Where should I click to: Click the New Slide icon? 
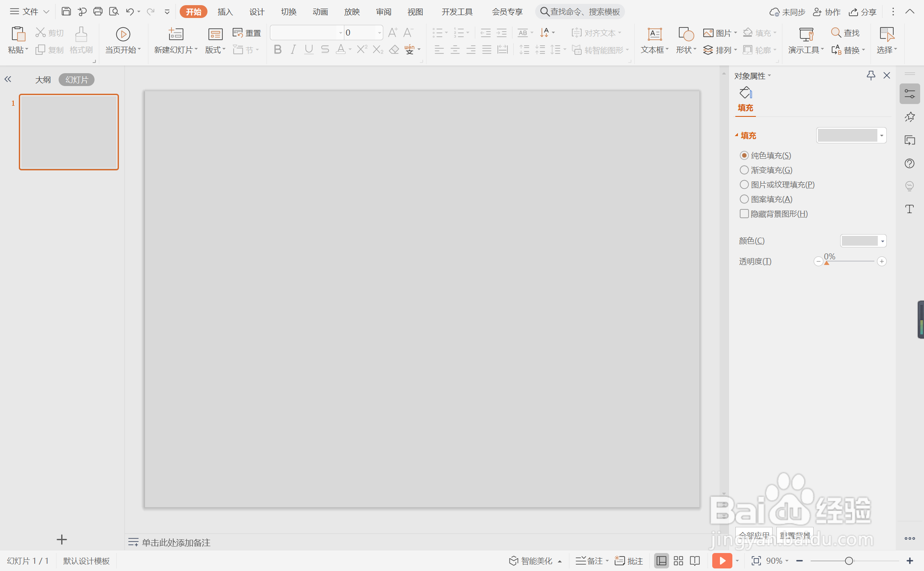point(175,35)
